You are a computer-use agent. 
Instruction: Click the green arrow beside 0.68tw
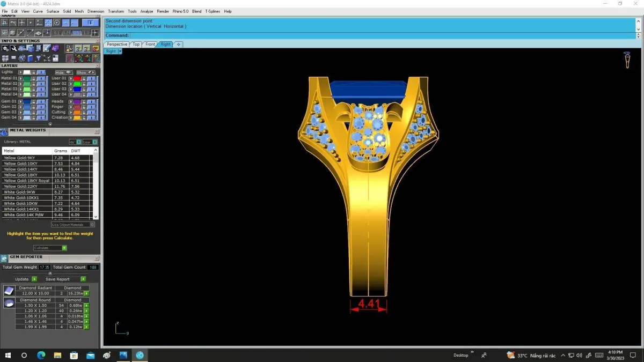[86, 306]
